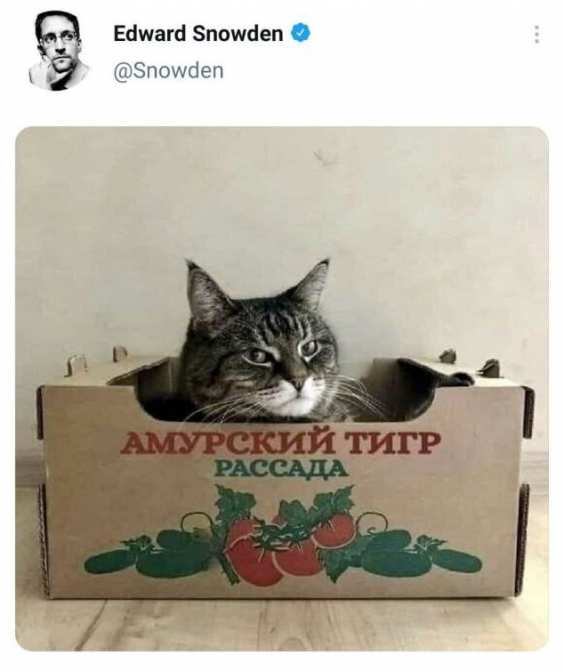Click the red АМУРСКИЙ ТИГР text on box
The width and height of the screenshot is (564, 670).
click(280, 443)
